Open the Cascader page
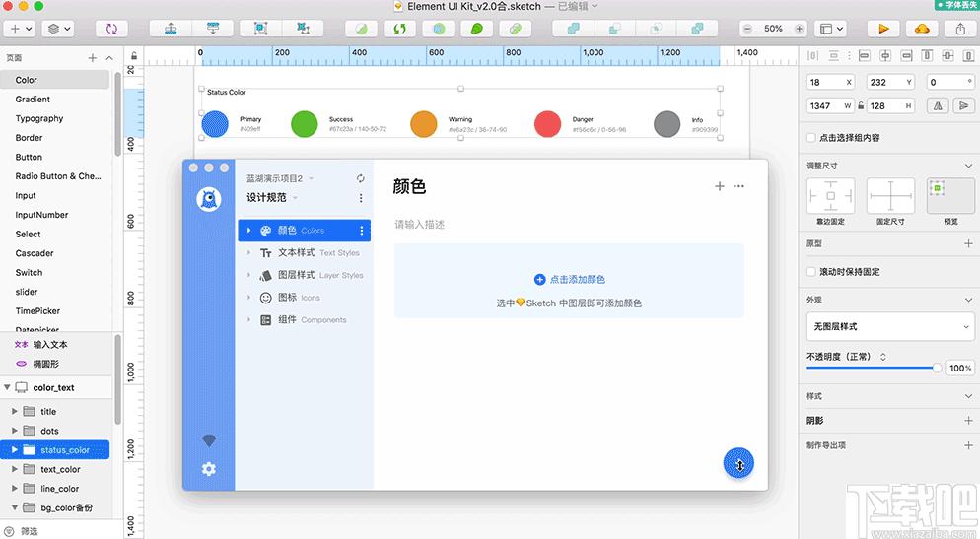Image resolution: width=980 pixels, height=539 pixels. [35, 253]
